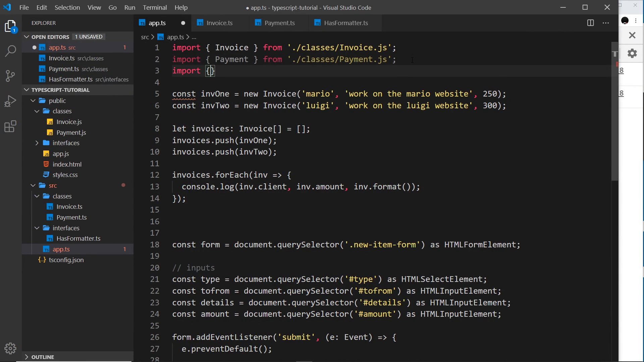The height and width of the screenshot is (362, 644).
Task: Switch to the HasFormatter.ts tab
Action: tap(345, 23)
